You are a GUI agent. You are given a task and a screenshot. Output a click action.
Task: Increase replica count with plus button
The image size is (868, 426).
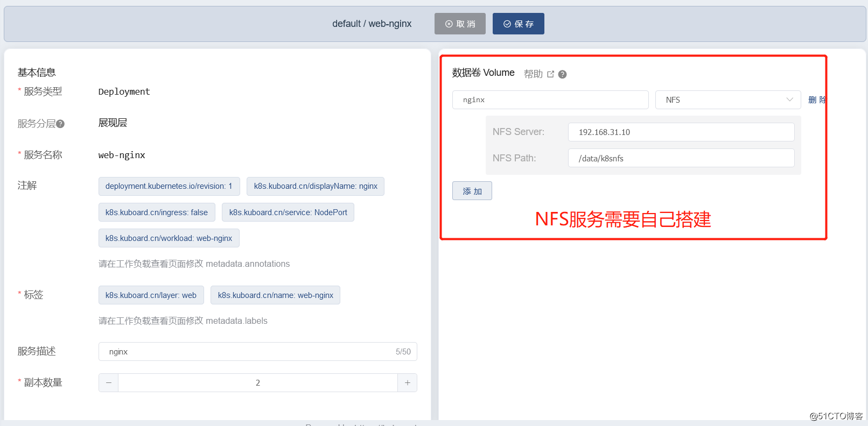[407, 382]
